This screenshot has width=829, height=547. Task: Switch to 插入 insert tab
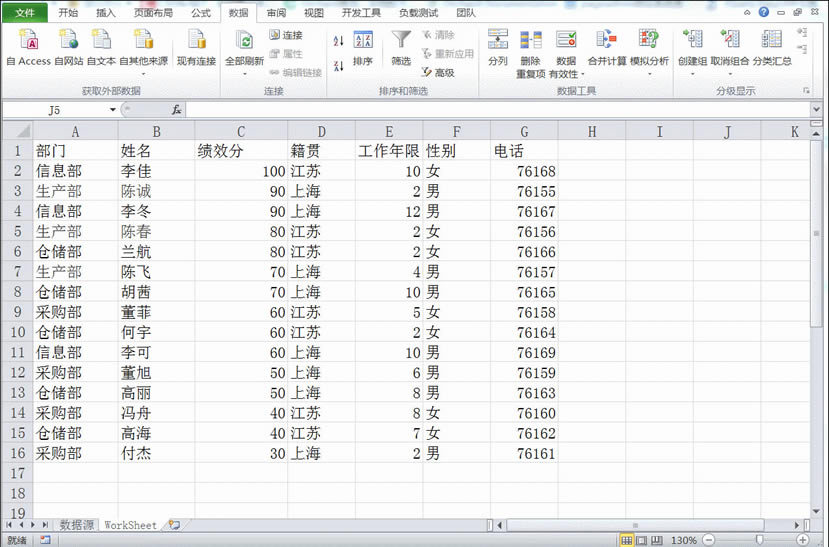coord(106,13)
